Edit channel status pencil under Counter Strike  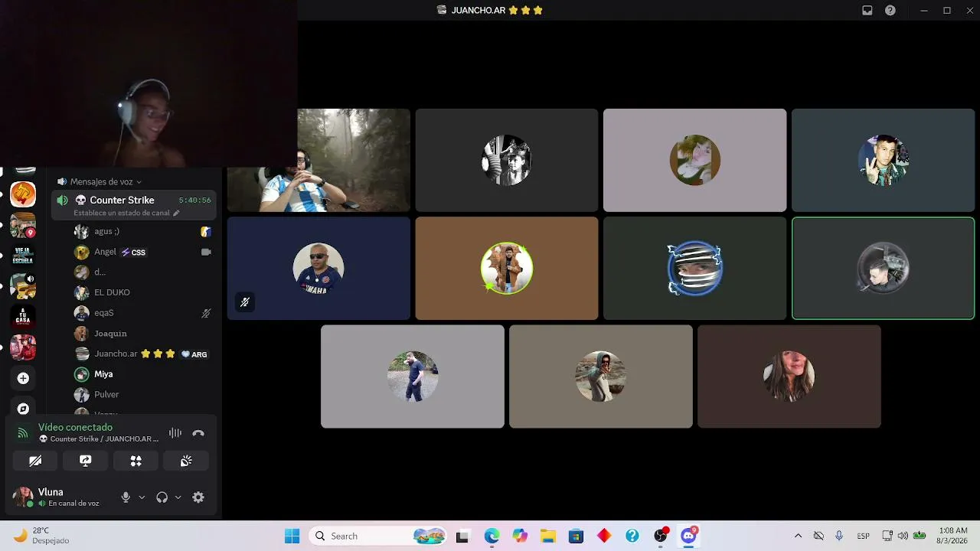[x=176, y=213]
